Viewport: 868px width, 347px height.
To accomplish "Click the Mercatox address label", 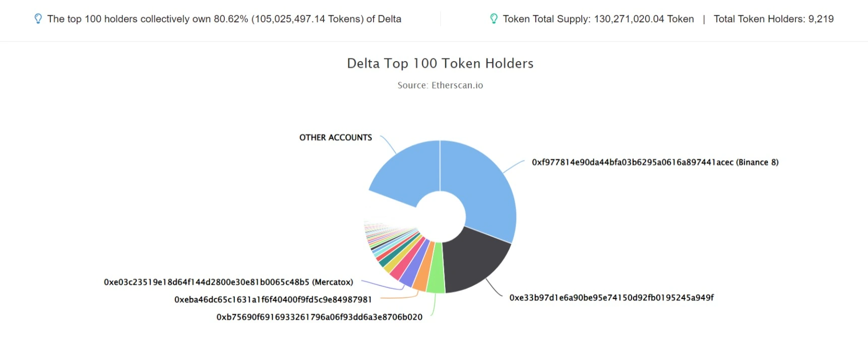I will click(x=228, y=282).
